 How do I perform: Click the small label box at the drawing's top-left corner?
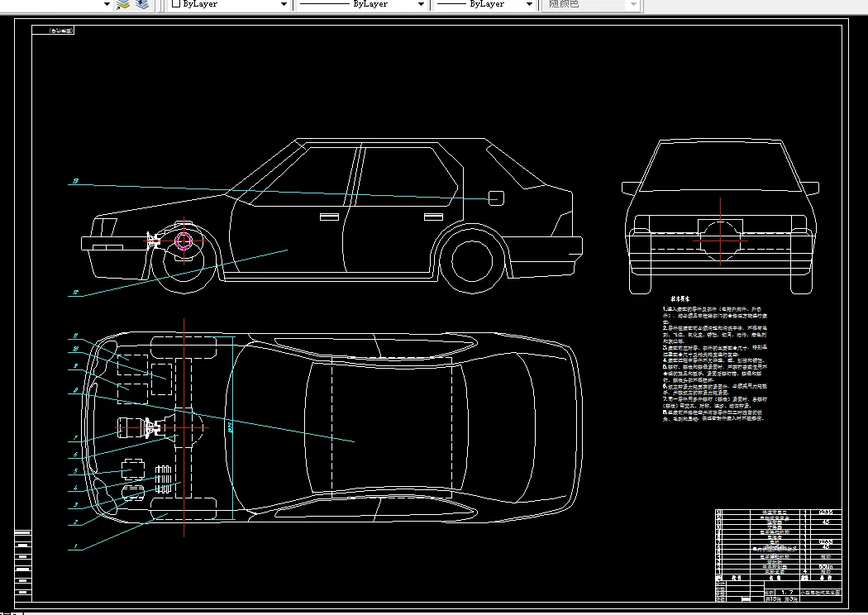tap(54, 30)
